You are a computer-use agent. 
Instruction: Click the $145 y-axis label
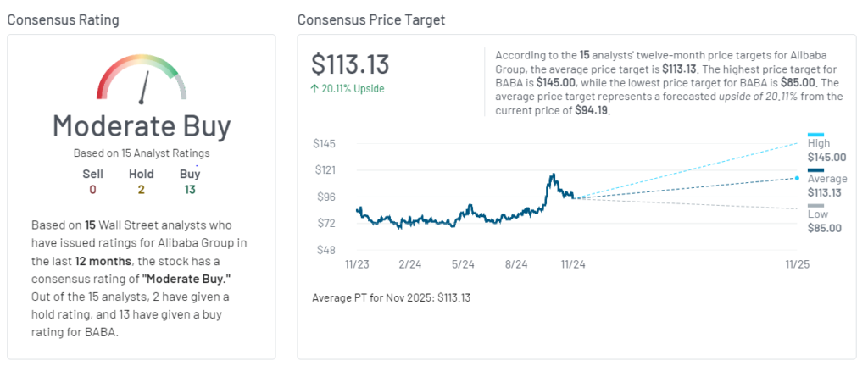tap(325, 143)
